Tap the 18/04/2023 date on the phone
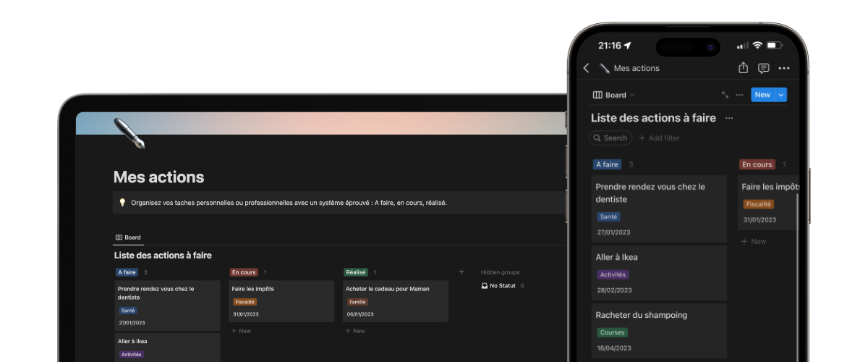 click(x=614, y=348)
